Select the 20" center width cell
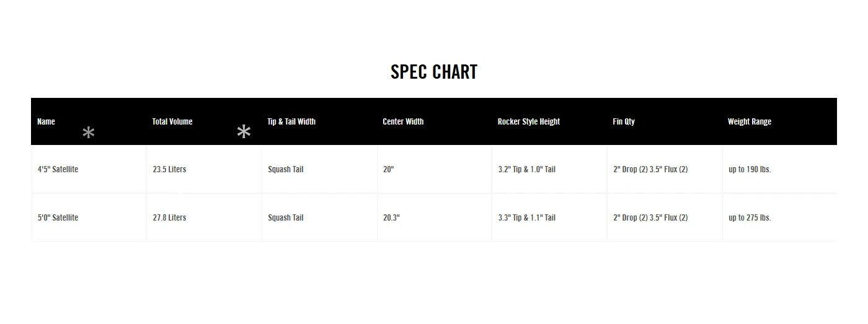Image resolution: width=868 pixels, height=324 pixels. (x=389, y=169)
